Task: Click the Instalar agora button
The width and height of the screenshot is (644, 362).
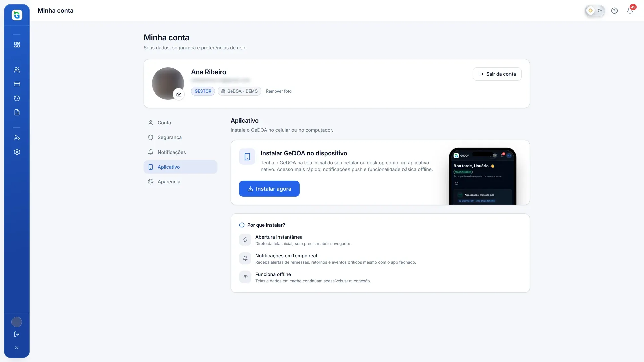Action: click(x=269, y=189)
